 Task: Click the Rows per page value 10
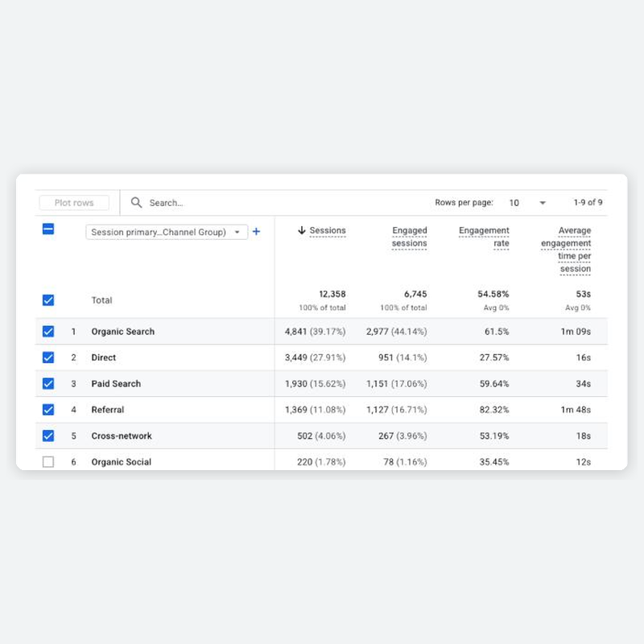(x=514, y=203)
